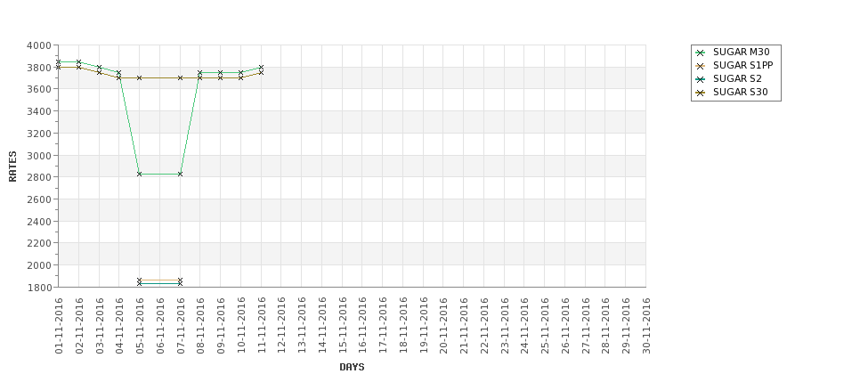Screen dimensions: 868x382
Task: Click the 3600 y-axis tick label
Action: [39, 89]
